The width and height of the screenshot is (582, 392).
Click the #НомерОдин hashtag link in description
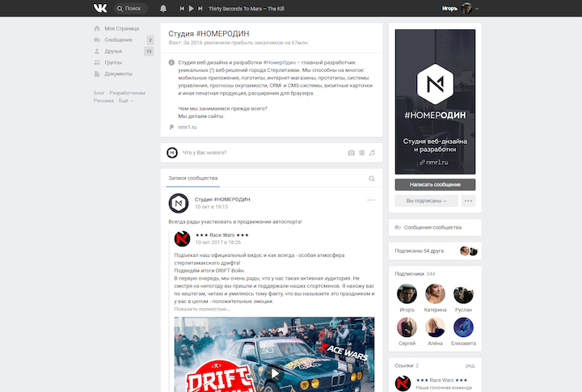(x=280, y=62)
